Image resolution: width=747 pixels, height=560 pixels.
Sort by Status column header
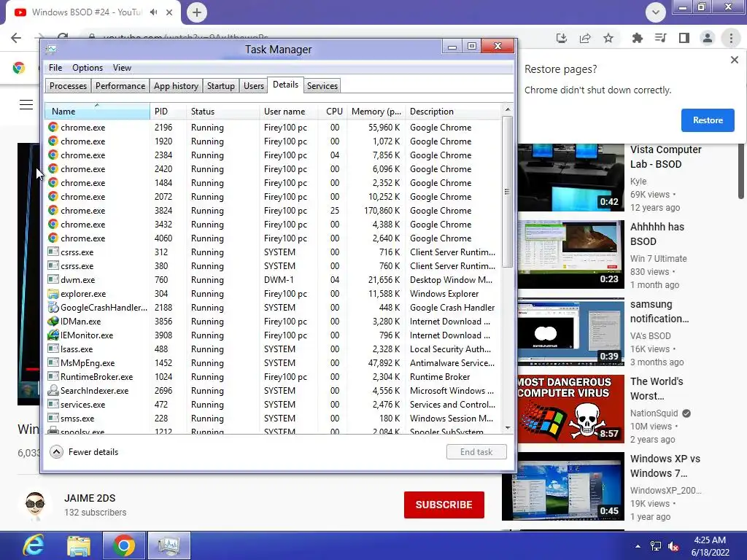pyautogui.click(x=222, y=112)
